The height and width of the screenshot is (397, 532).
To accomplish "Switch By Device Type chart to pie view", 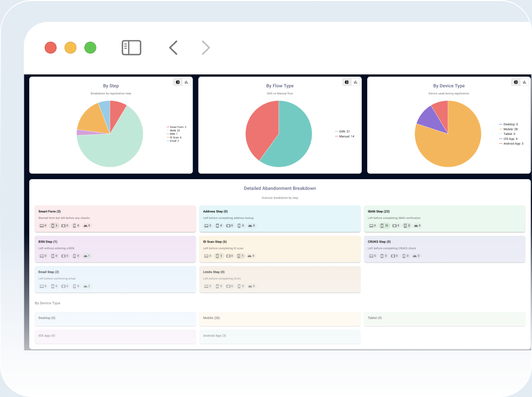I will pyautogui.click(x=516, y=82).
